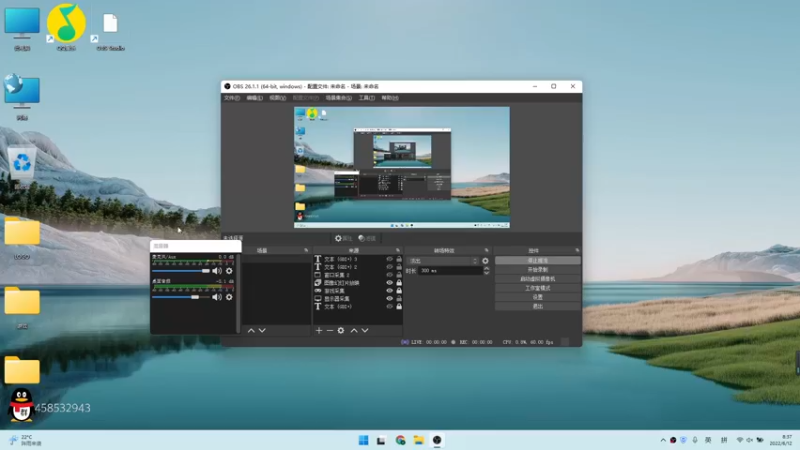Move the scene up with the scenes arrow

click(x=251, y=331)
